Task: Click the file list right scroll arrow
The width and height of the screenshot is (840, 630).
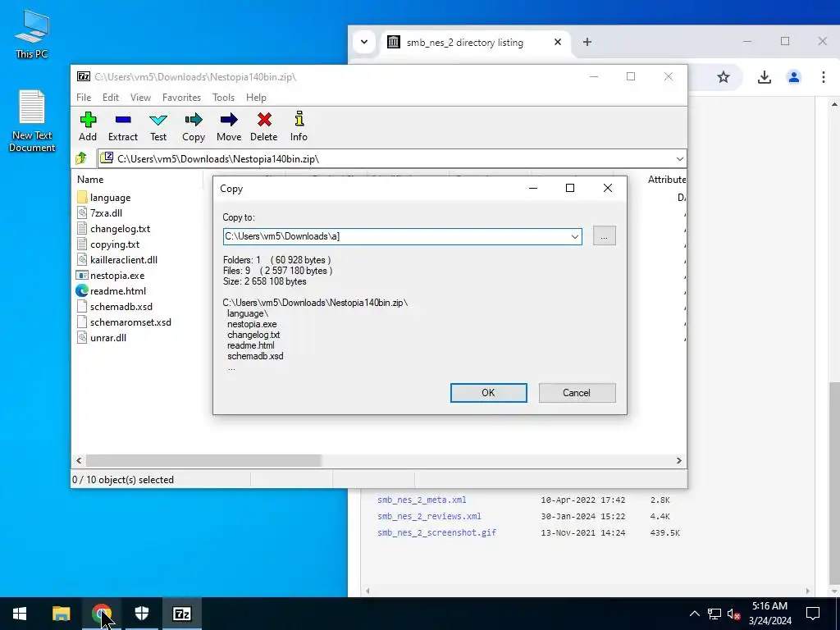Action: [678, 461]
